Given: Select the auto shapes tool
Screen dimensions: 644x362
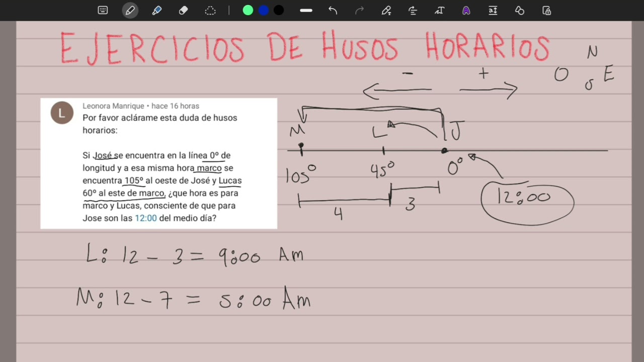Looking at the screenshot, I should [520, 10].
